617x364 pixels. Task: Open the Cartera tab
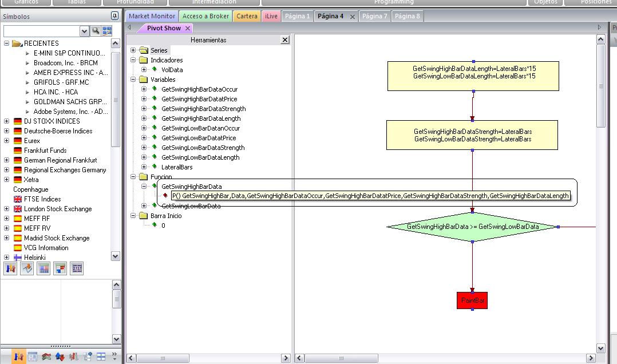click(247, 16)
